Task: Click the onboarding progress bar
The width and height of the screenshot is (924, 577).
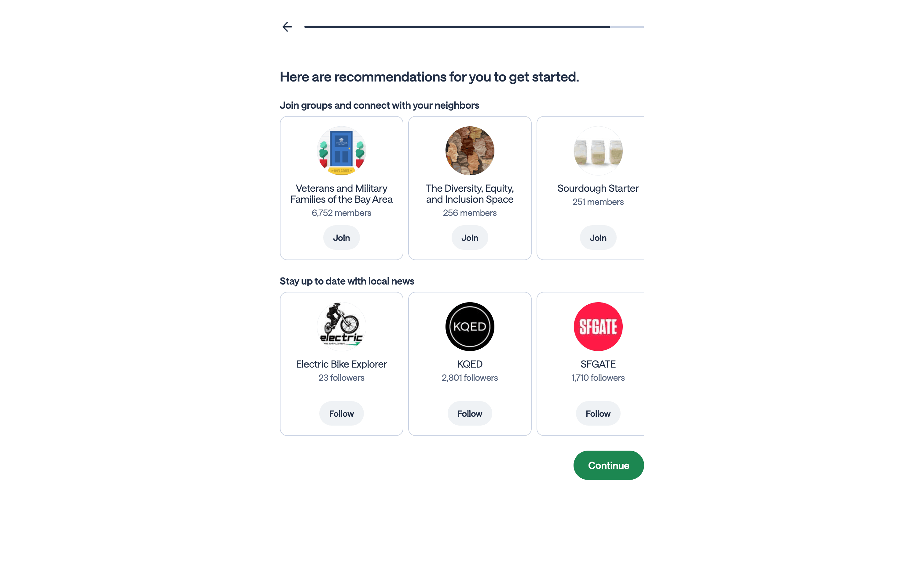Action: click(473, 27)
